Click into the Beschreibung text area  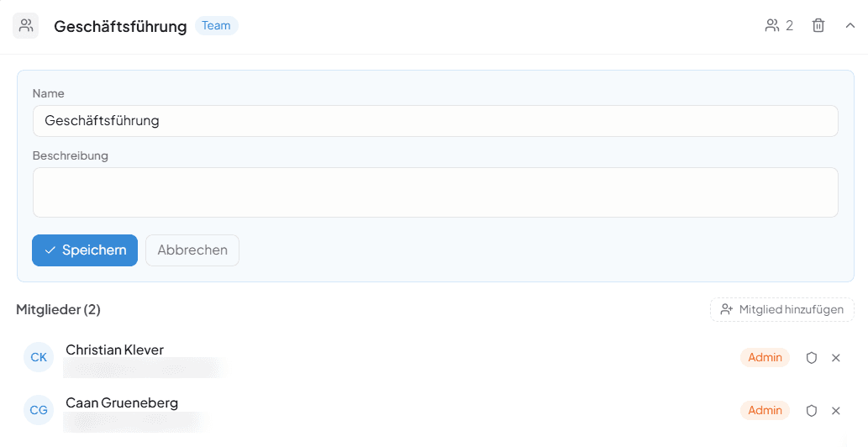435,192
